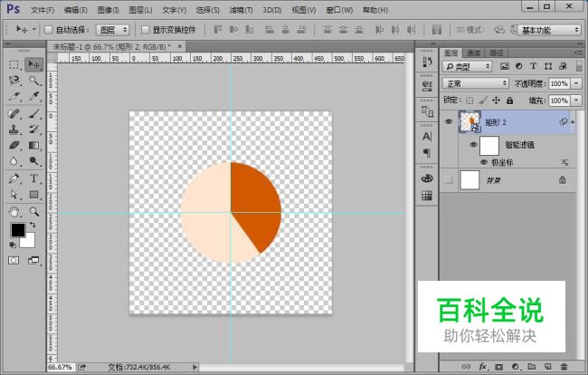588x375 pixels.
Task: Select the Magic Wand tool
Action: (x=33, y=81)
